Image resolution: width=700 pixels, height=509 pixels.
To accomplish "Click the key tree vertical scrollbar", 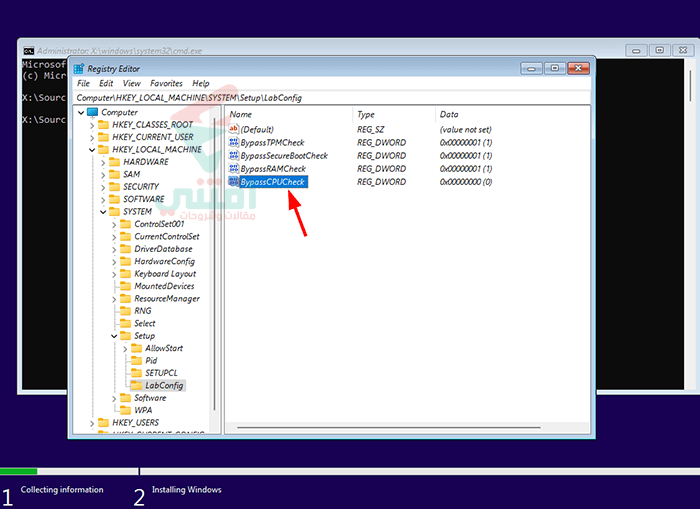I will coord(215,263).
